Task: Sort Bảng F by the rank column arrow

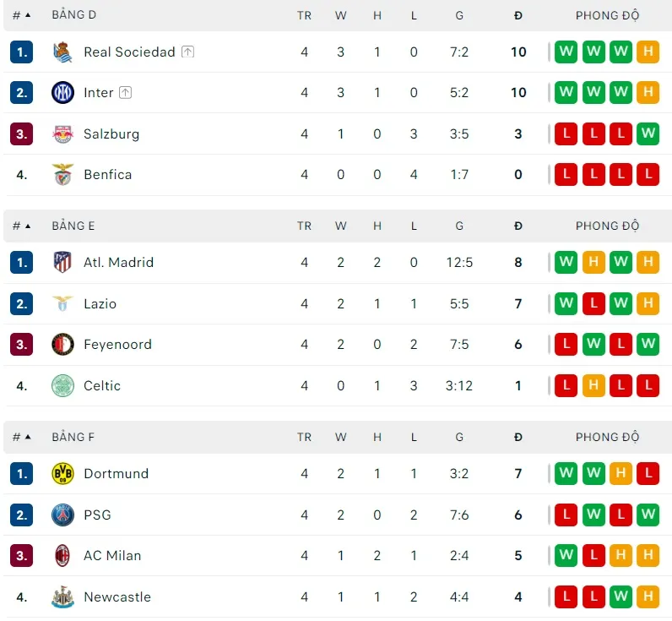Action: click(27, 438)
